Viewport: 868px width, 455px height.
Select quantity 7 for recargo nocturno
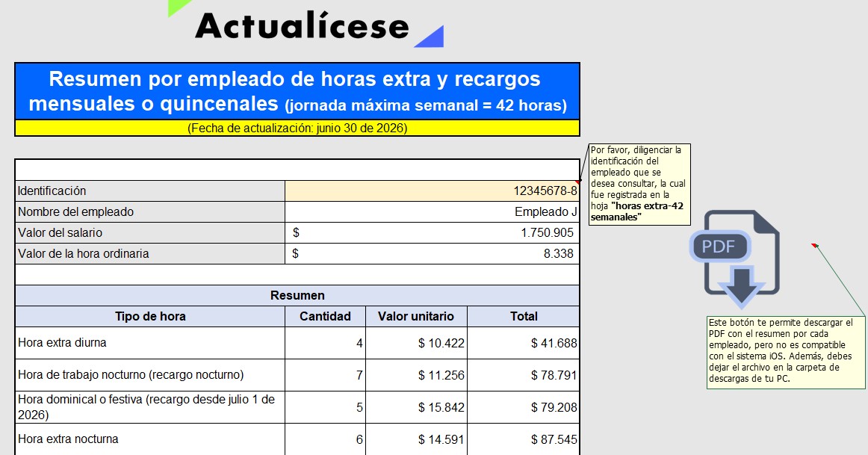click(x=325, y=375)
